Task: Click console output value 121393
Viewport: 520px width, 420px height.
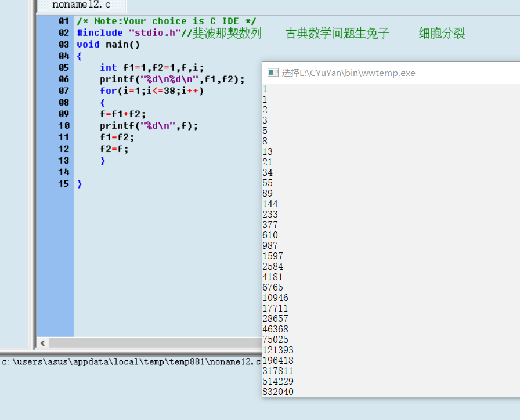Action: (x=278, y=350)
